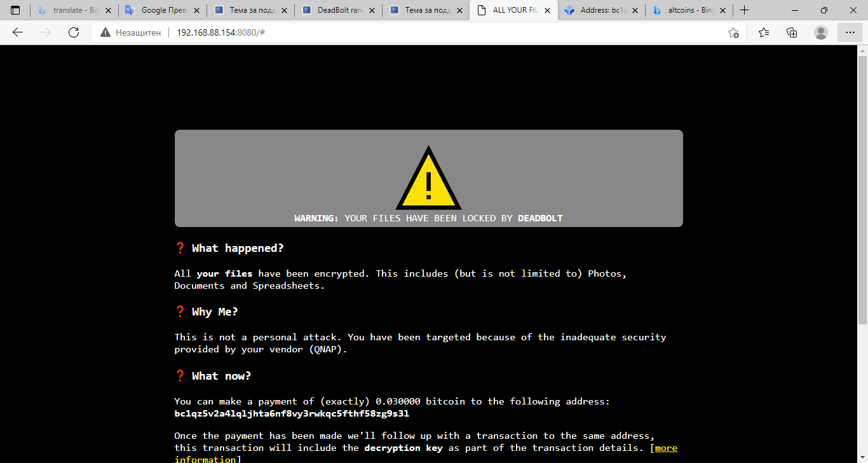Click the not secure warning indicator

(x=131, y=32)
